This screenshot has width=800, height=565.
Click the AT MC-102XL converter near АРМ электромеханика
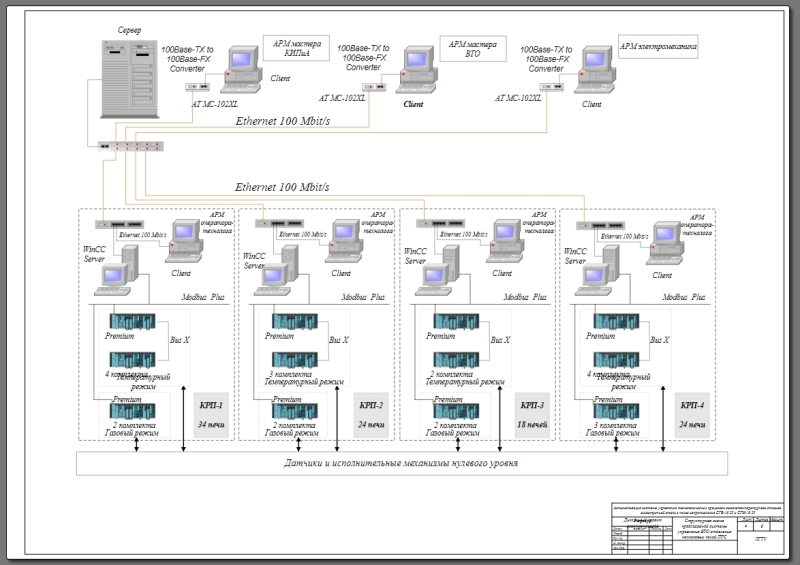pyautogui.click(x=552, y=87)
